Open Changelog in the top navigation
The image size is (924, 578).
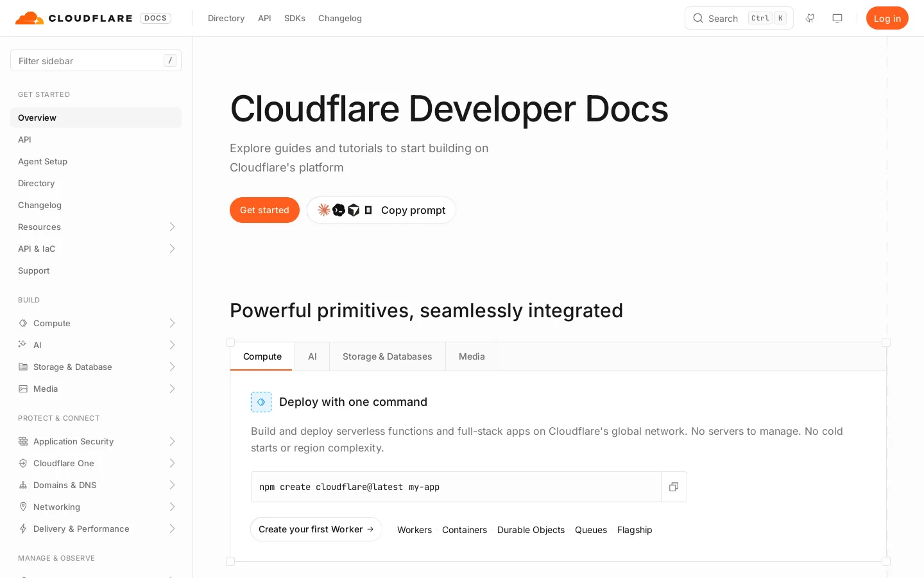(340, 18)
